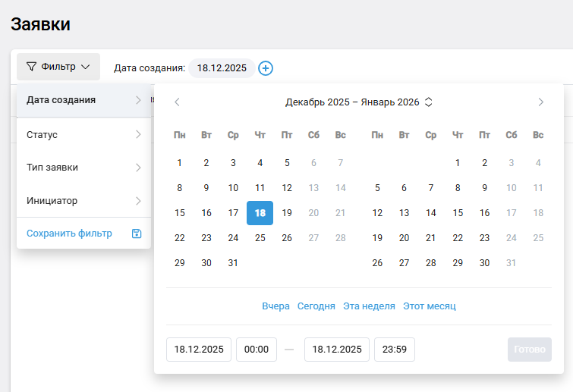Select the Инициатор filter option
The width and height of the screenshot is (573, 392).
tap(83, 201)
